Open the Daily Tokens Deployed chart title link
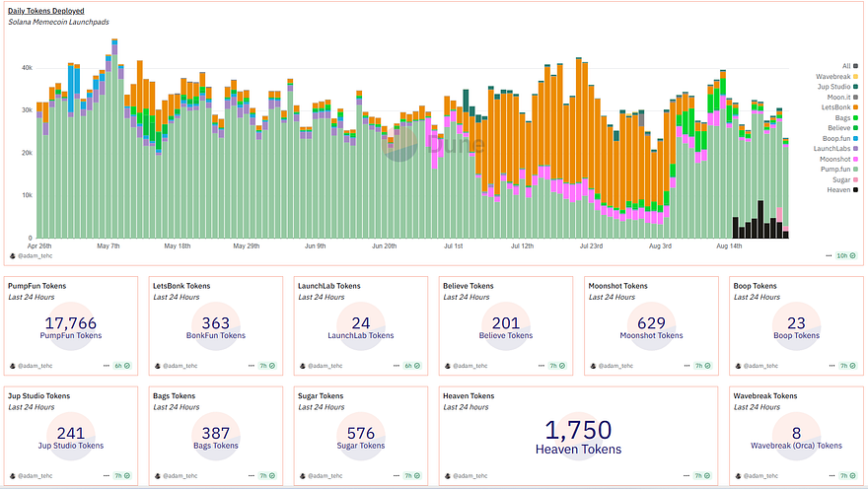 46,11
